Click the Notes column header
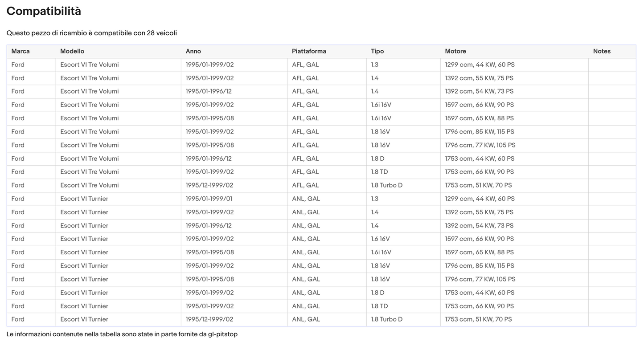Screen dimensions: 644x346 pyautogui.click(x=602, y=51)
